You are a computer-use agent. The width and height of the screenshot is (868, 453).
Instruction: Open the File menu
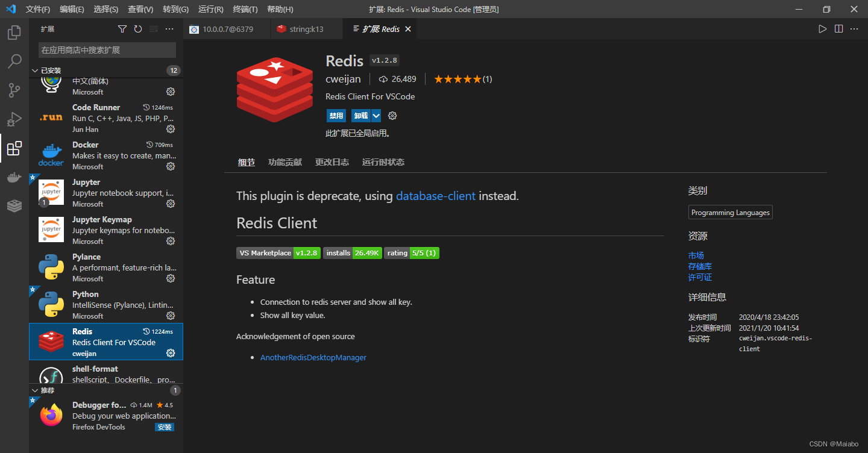click(38, 9)
